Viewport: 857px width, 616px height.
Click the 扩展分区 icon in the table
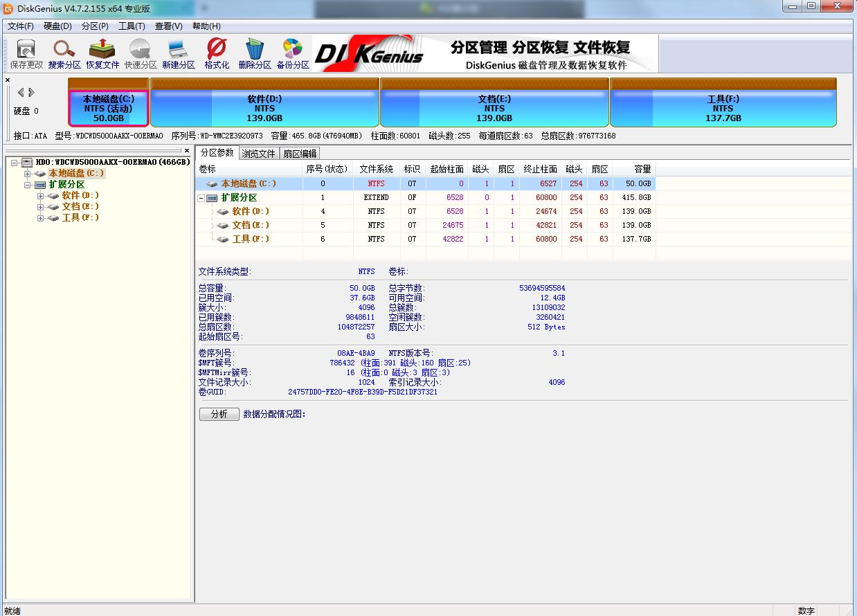tap(212, 198)
